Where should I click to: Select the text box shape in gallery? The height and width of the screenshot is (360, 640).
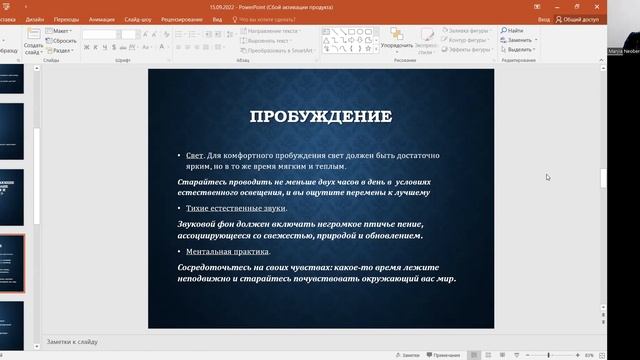click(326, 32)
